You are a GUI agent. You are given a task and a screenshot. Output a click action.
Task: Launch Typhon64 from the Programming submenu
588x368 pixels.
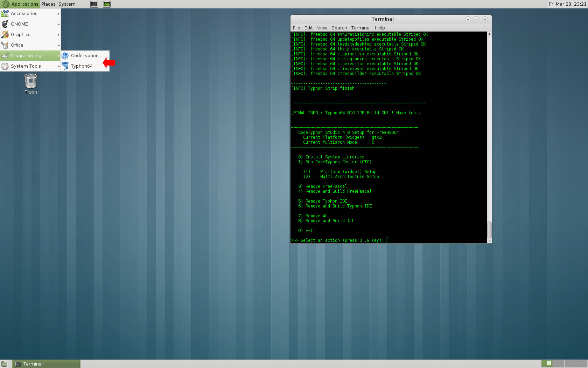(x=85, y=66)
